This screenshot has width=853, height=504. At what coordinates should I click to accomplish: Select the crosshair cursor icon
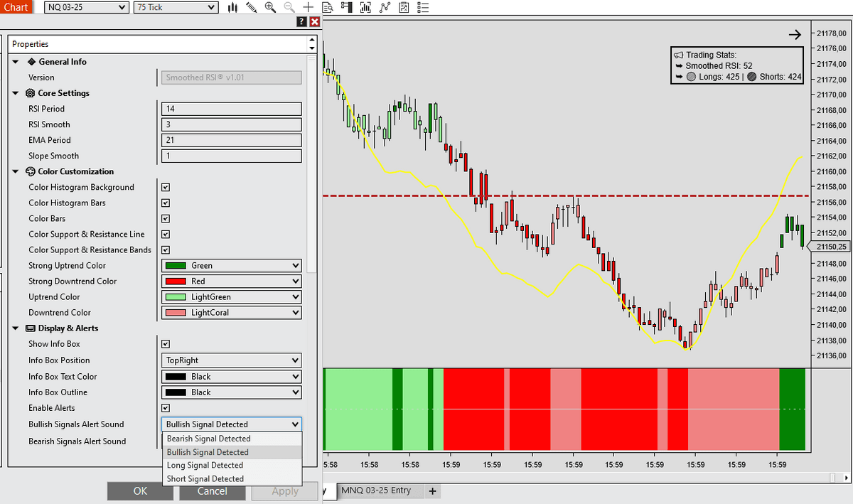(x=308, y=7)
